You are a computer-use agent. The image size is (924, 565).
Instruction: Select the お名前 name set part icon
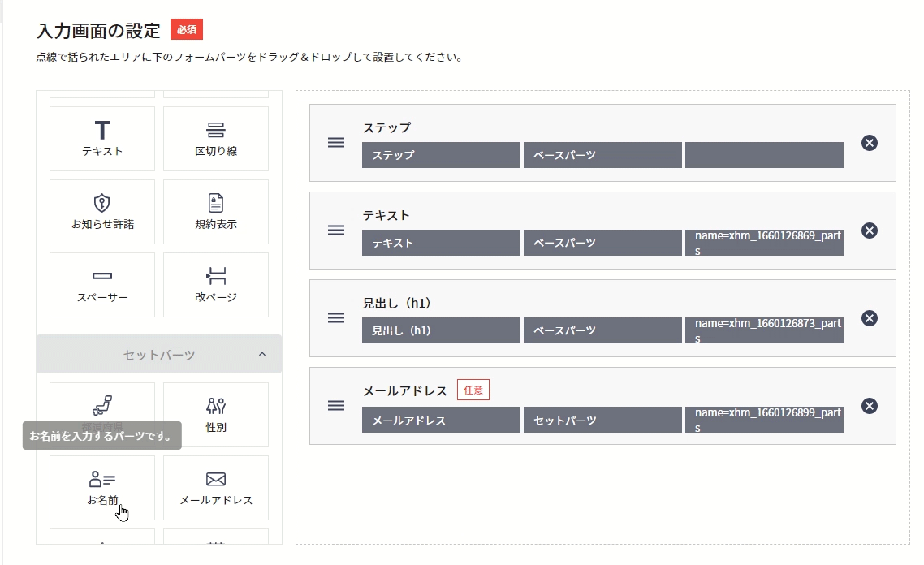click(x=101, y=487)
